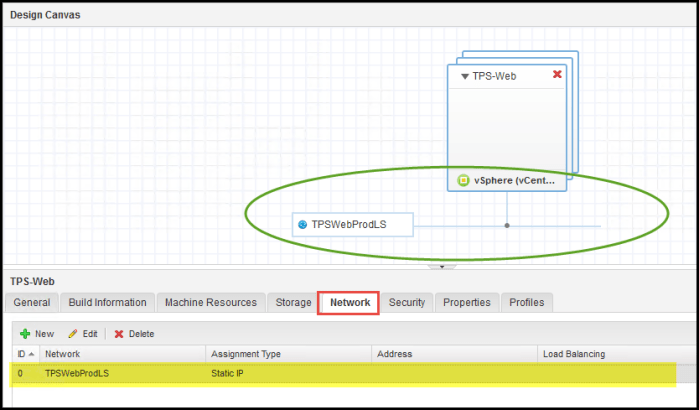Select the Network tab
Image resolution: width=699 pixels, height=410 pixels.
pos(349,302)
